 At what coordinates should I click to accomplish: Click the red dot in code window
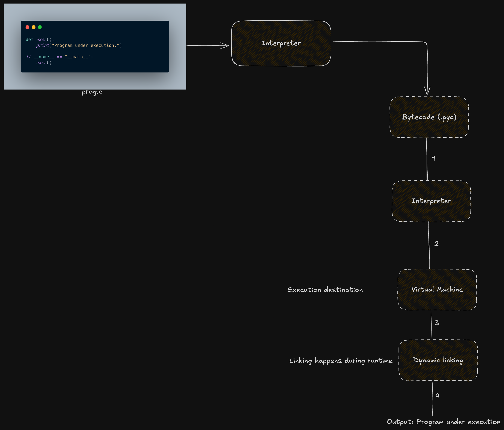28,27
